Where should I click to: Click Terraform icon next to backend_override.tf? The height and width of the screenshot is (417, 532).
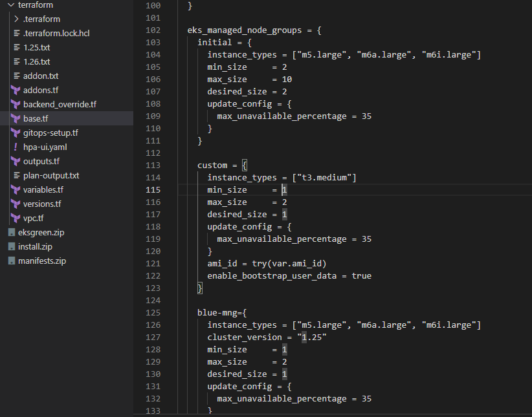(x=16, y=105)
